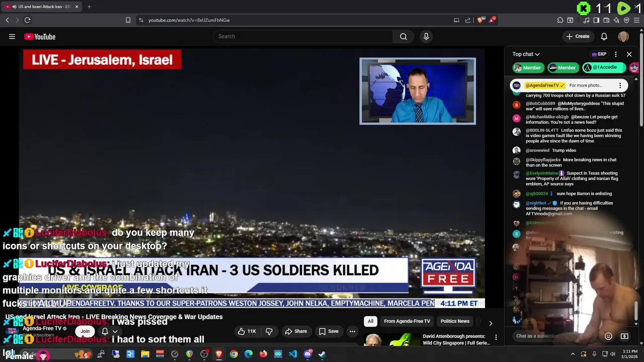Image resolution: width=644 pixels, height=362 pixels.
Task: Open the account avatar menu
Action: point(623,36)
